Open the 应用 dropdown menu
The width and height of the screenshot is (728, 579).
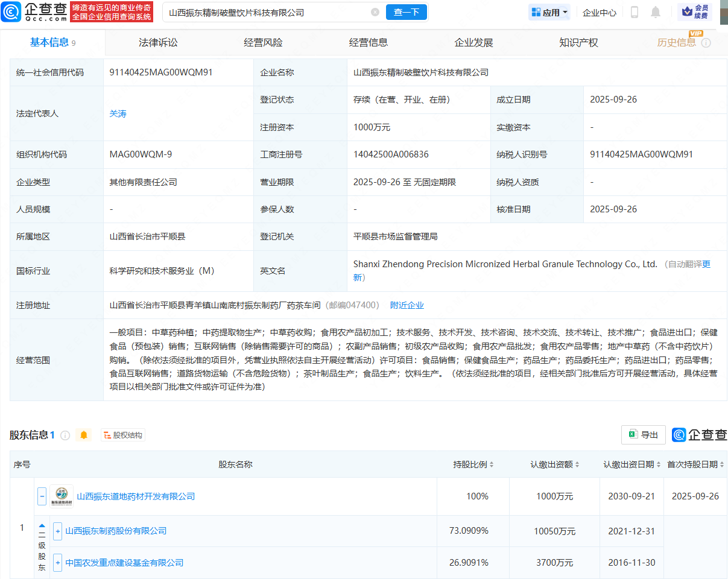(x=549, y=11)
